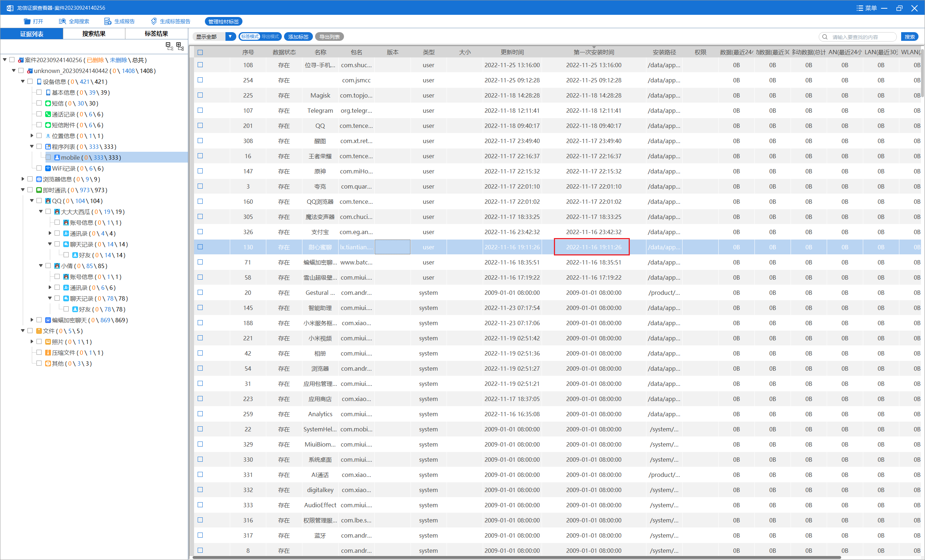Click the 短信附件 icon
The width and height of the screenshot is (925, 560).
pyautogui.click(x=48, y=125)
